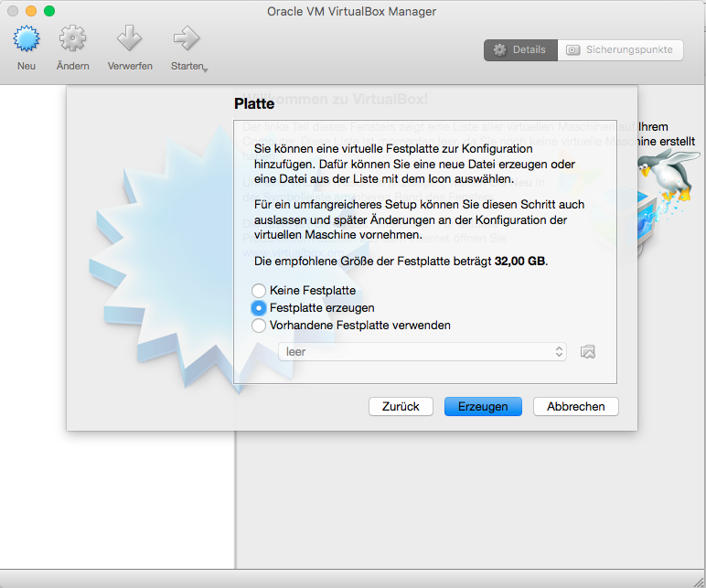Choose Vorhandene Festplatte verwenden
The height and width of the screenshot is (588, 706).
[259, 326]
